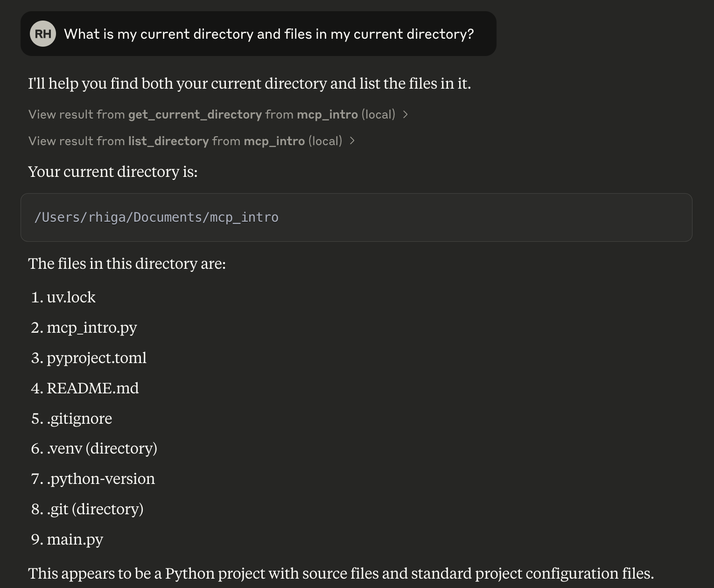Viewport: 714px width, 588px height.
Task: Expand the list_directory result chevron
Action: point(352,141)
